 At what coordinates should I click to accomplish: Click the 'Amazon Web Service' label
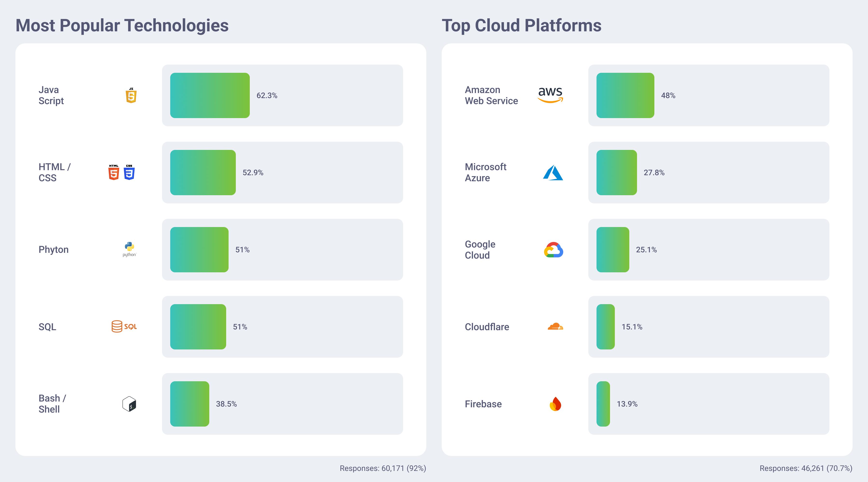coord(491,95)
